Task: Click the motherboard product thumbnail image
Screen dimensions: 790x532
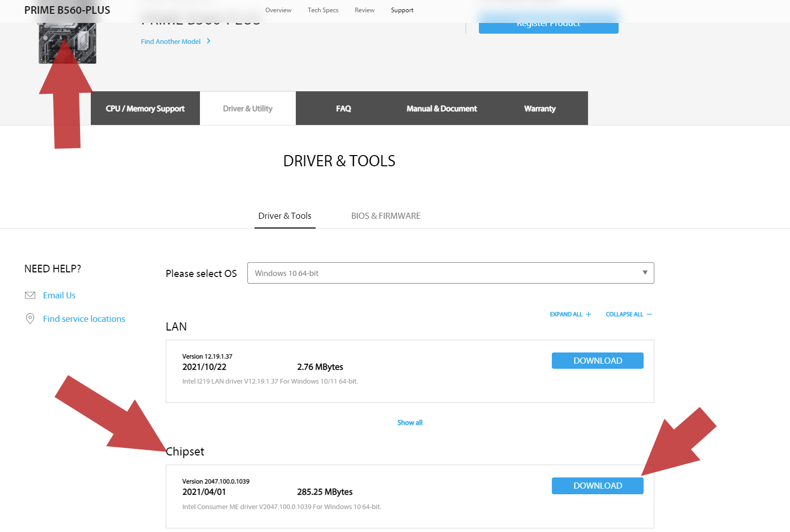Action: point(67,43)
